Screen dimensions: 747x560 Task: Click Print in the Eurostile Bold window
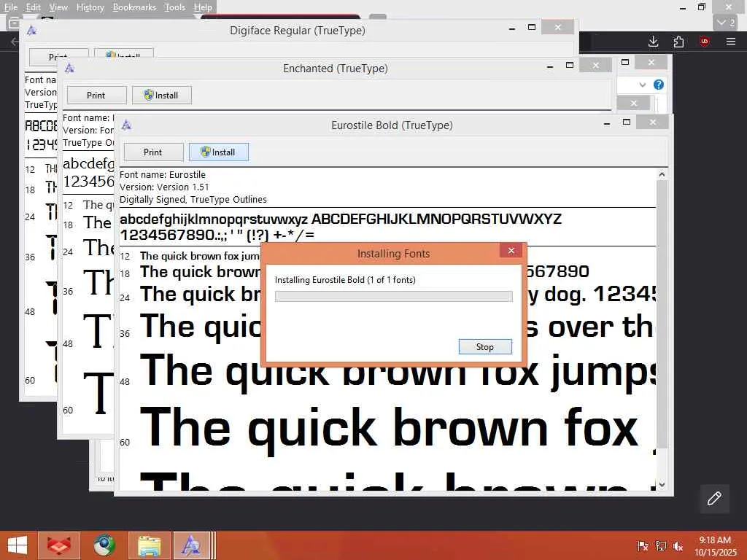153,152
